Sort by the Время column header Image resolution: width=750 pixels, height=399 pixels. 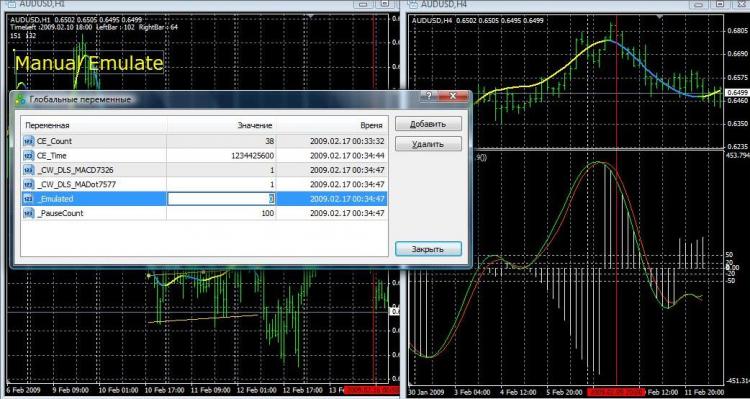tap(331, 125)
